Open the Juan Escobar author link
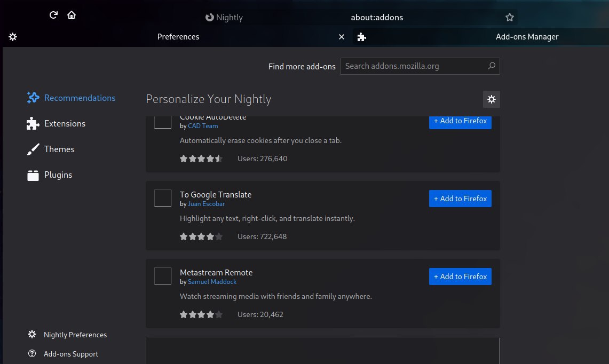609x364 pixels. tap(206, 204)
